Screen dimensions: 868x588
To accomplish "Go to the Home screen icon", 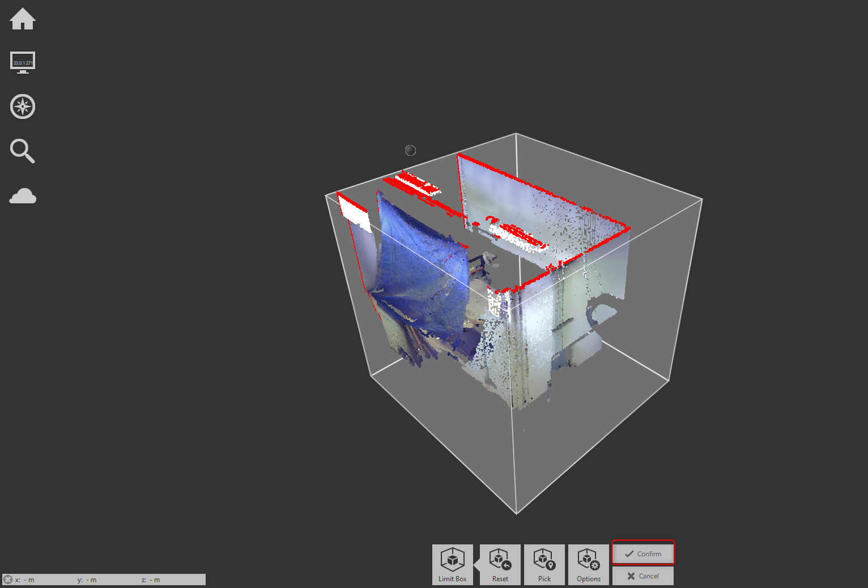I will click(23, 19).
